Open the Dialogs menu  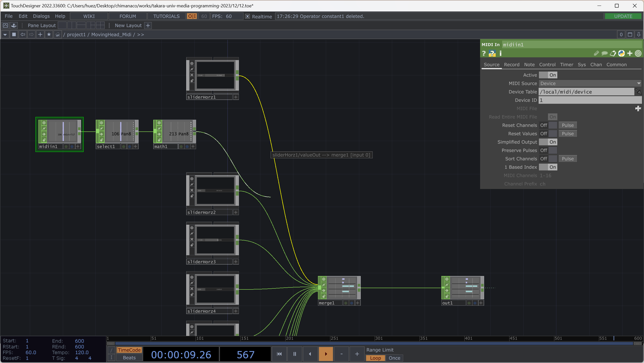point(41,16)
